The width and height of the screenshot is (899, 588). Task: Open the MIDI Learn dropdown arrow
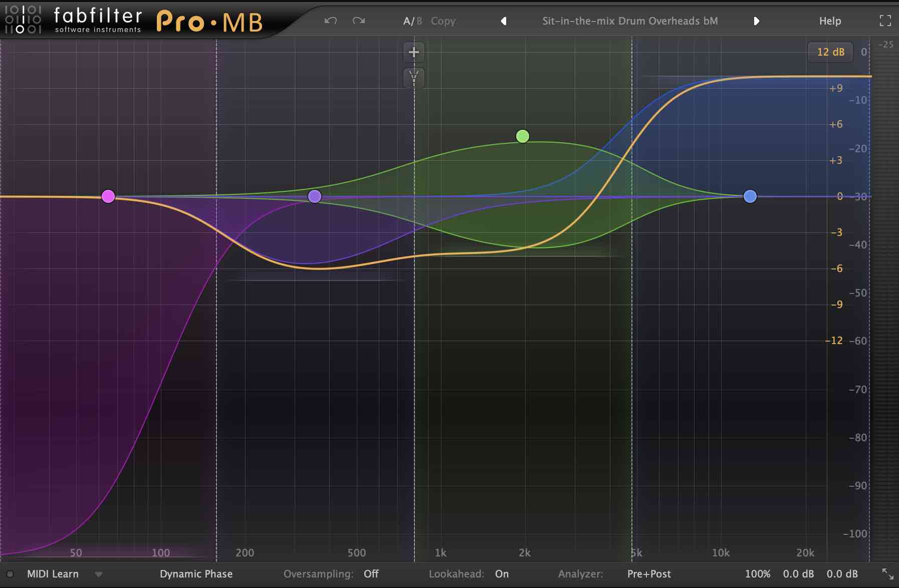(x=99, y=574)
